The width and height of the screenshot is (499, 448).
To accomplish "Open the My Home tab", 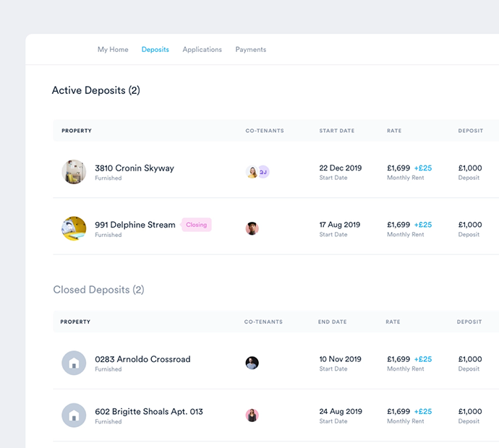I will click(113, 50).
